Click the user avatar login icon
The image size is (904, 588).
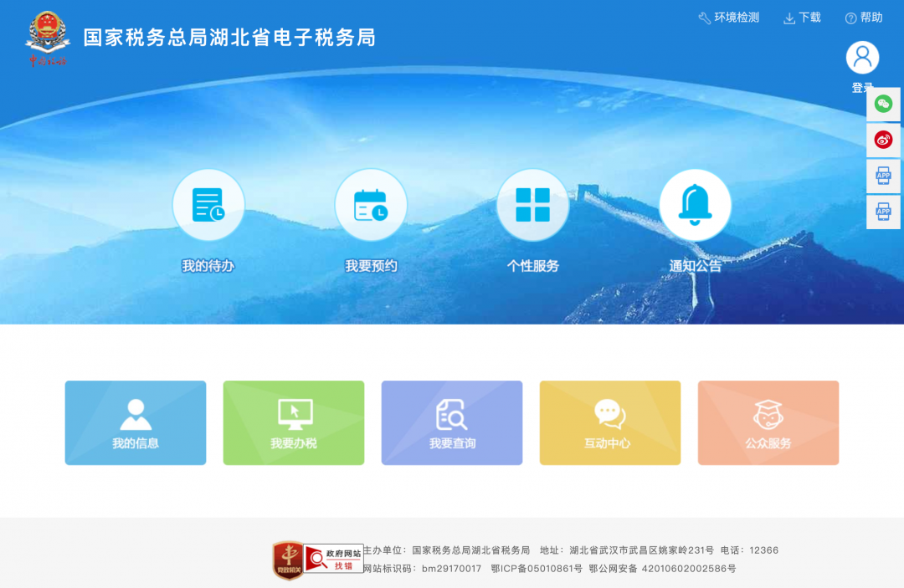[862, 58]
